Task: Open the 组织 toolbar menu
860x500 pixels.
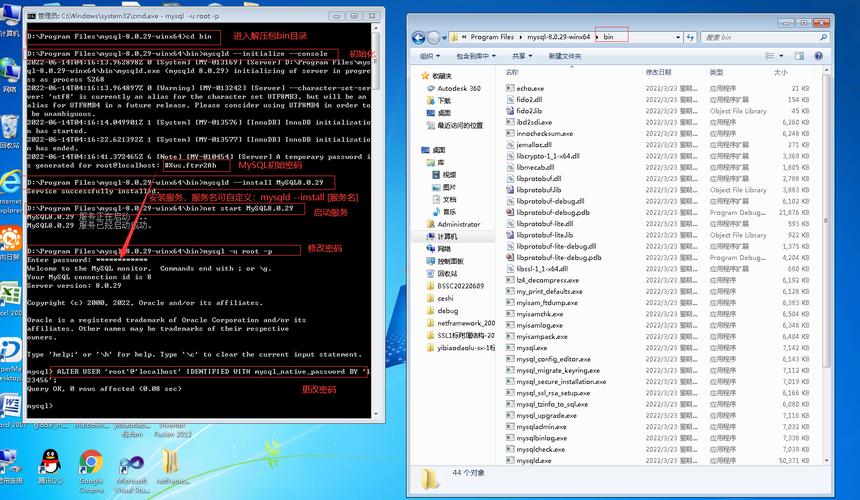Action: (x=429, y=56)
